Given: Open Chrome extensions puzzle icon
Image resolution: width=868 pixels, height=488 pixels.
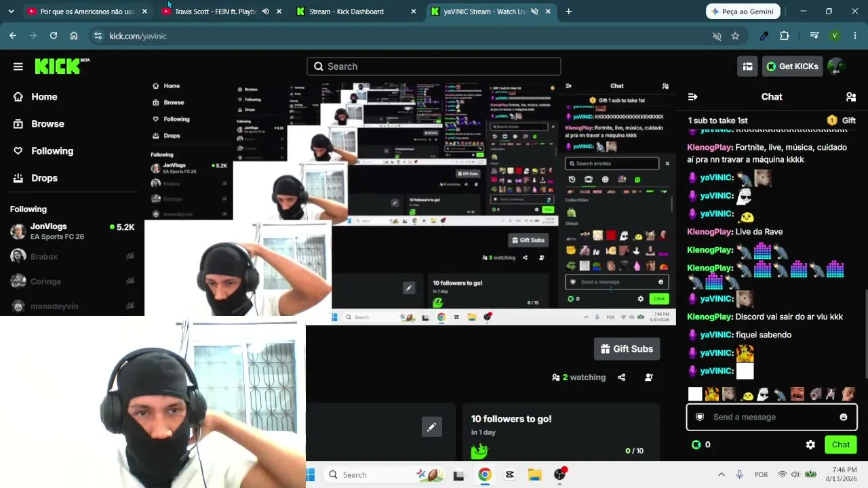Looking at the screenshot, I should click(785, 36).
